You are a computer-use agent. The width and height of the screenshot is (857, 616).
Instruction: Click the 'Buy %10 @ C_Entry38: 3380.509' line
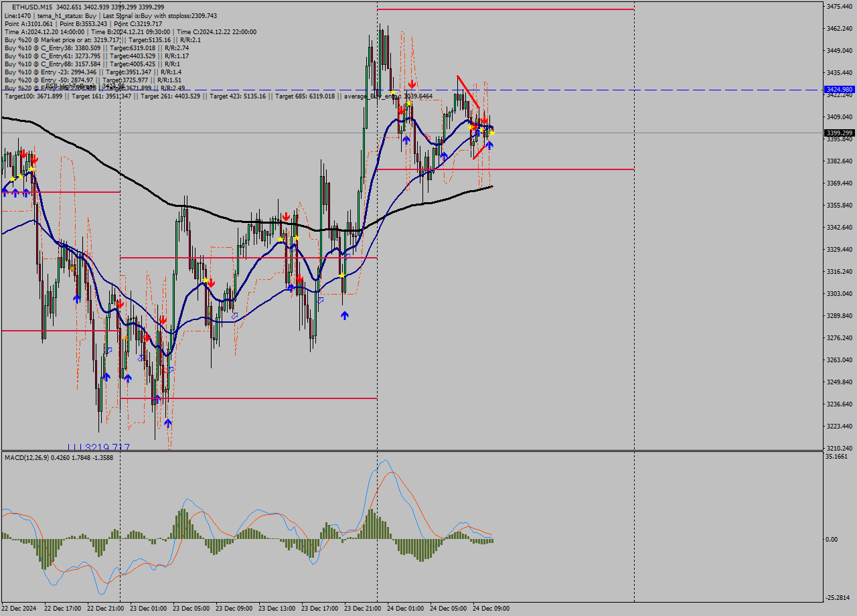tap(96, 48)
